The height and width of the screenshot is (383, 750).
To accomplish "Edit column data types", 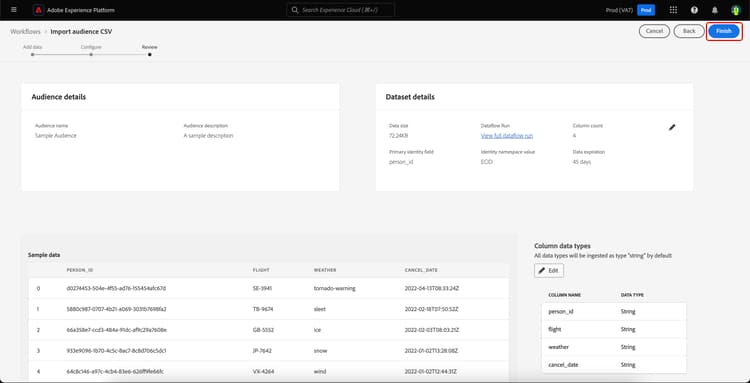I will pyautogui.click(x=549, y=271).
